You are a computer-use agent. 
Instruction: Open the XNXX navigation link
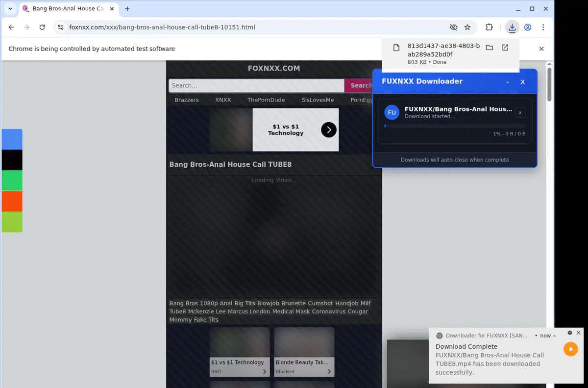(223, 100)
